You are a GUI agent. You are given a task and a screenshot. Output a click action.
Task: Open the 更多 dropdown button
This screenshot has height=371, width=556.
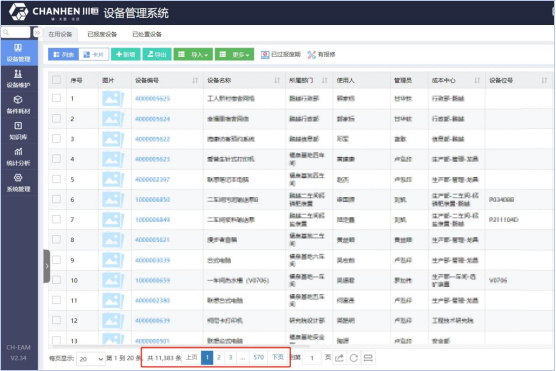click(234, 54)
